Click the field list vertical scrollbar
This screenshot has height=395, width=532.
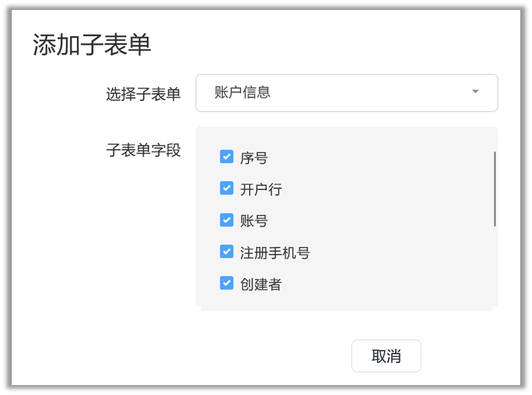tap(494, 188)
